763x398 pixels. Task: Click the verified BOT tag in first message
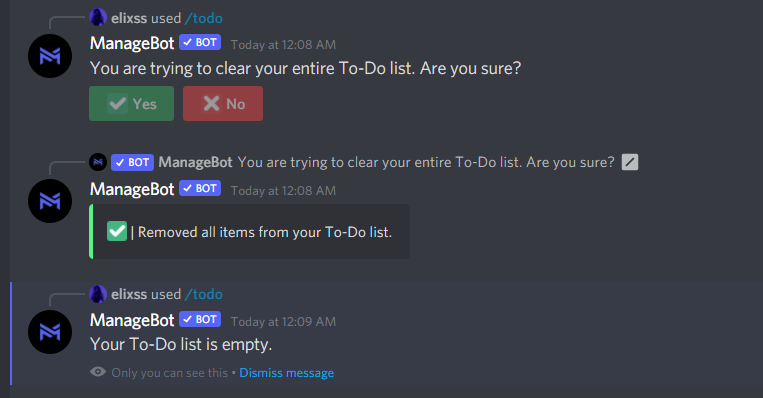tap(200, 42)
